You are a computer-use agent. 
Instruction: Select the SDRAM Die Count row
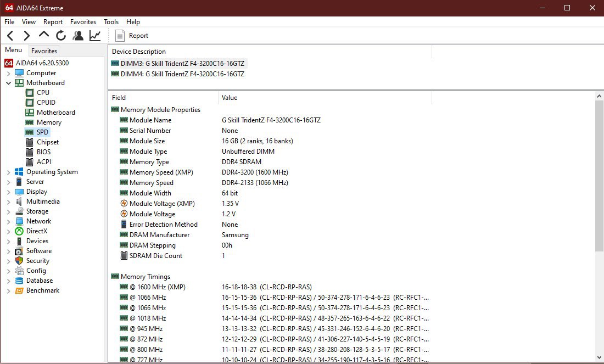pos(270,256)
